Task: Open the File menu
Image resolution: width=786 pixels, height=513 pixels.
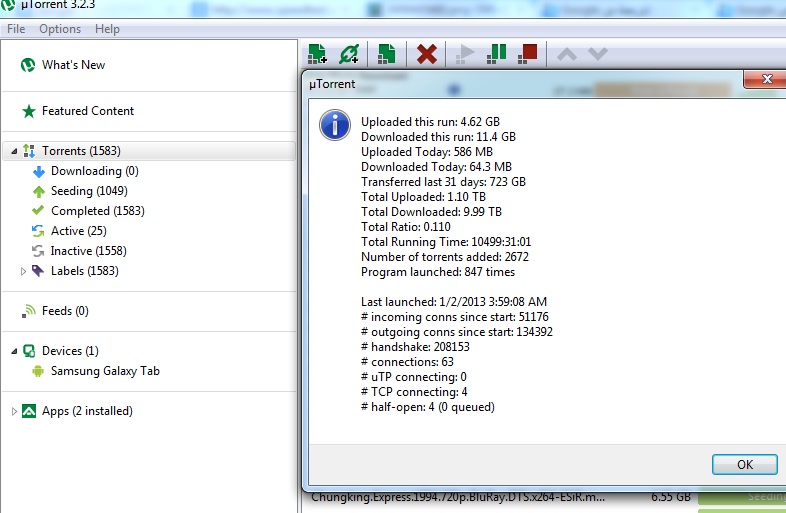Action: 16,29
